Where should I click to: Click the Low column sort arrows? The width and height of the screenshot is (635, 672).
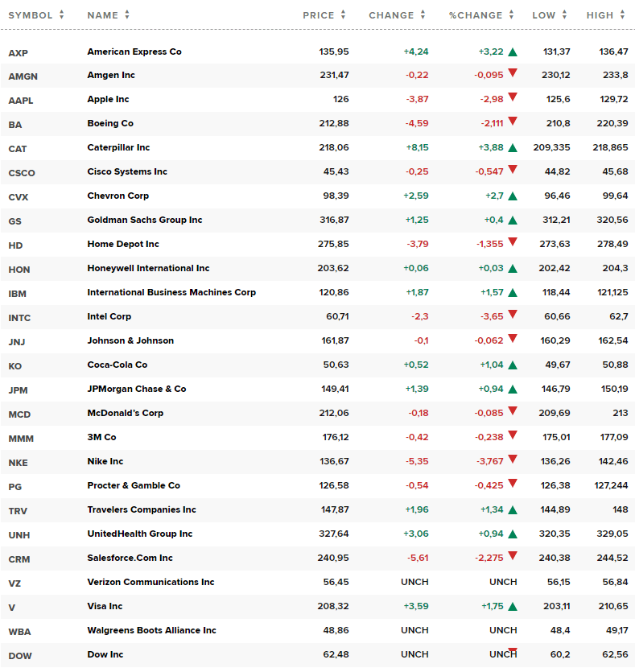click(563, 15)
